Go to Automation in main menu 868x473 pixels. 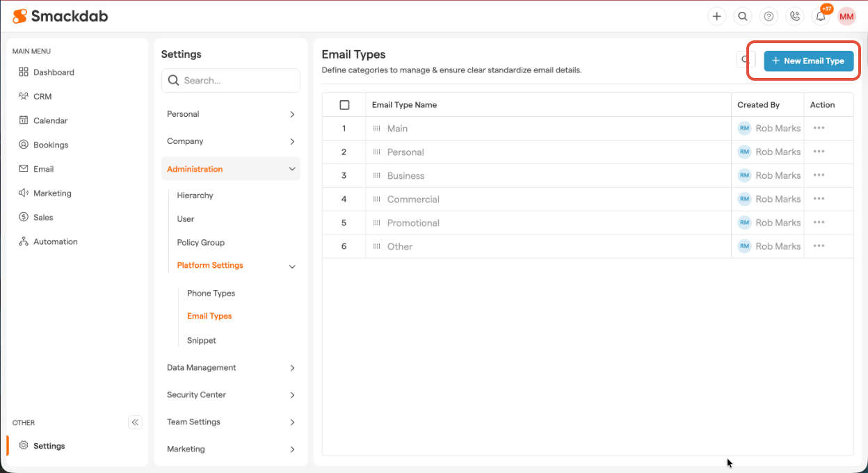point(55,242)
